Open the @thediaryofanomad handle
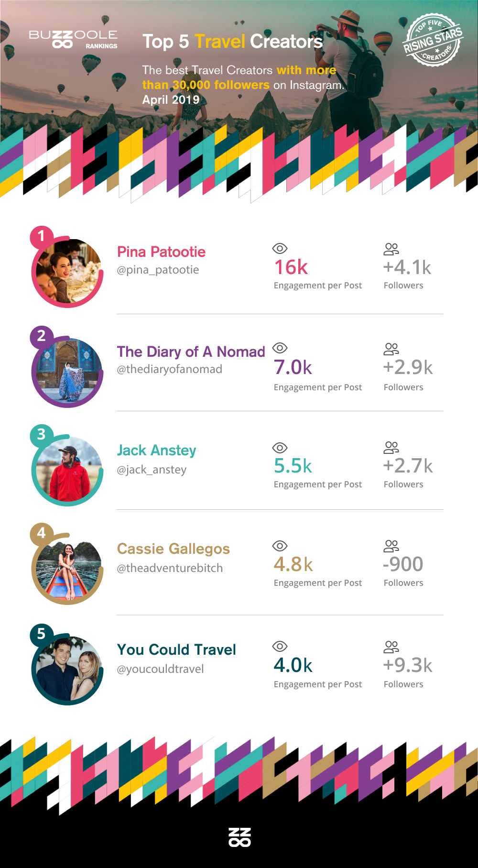The image size is (478, 868). (170, 369)
